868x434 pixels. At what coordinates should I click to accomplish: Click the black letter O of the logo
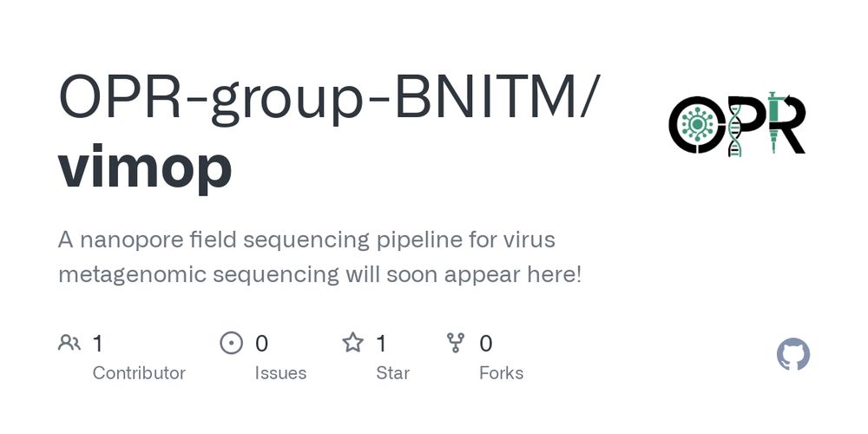pos(697,124)
